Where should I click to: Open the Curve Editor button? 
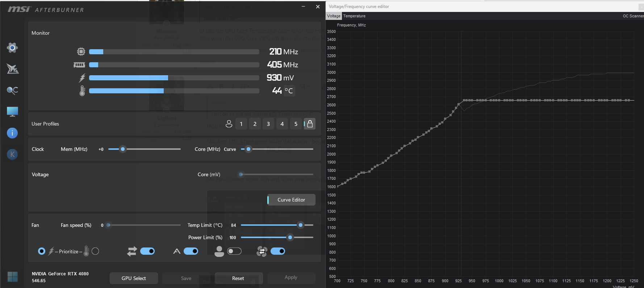pyautogui.click(x=291, y=200)
